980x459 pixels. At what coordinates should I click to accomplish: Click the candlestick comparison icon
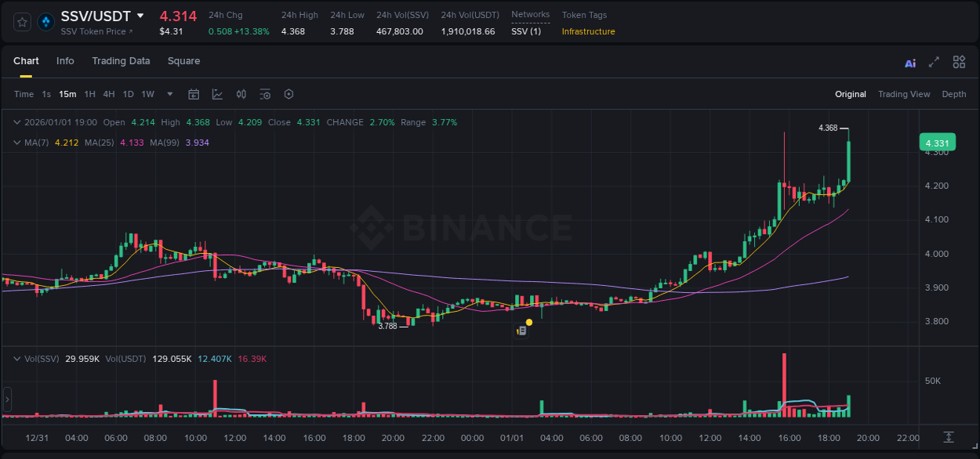coord(241,93)
